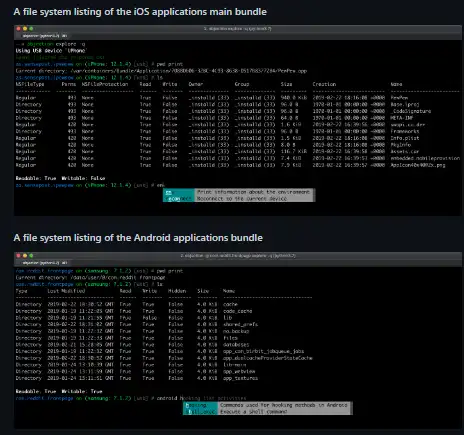Image resolution: width=464 pixels, height=435 pixels.
Task: Click the yellow minimize dot of Android terminal
Action: [x=25, y=256]
